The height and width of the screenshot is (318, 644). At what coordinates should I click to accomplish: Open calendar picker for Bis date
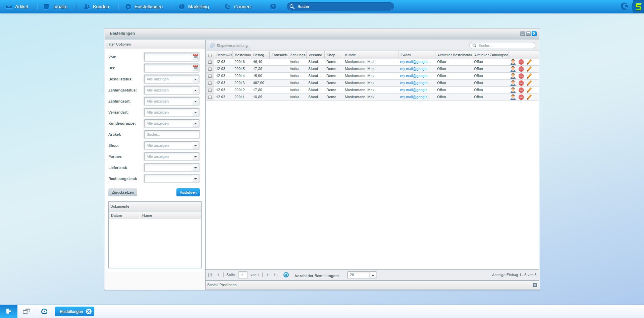pos(195,68)
